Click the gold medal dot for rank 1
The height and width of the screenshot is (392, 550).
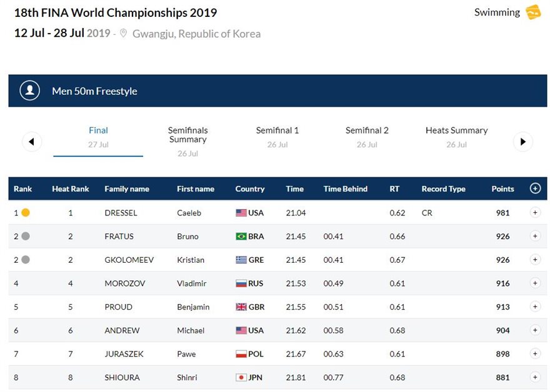point(26,213)
